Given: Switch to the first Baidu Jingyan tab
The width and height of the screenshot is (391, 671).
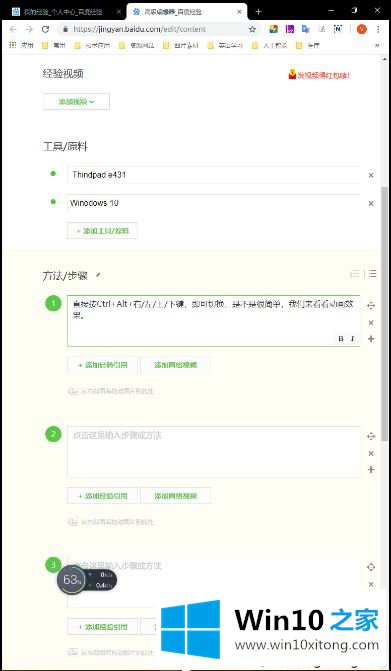Looking at the screenshot, I should pyautogui.click(x=63, y=12).
